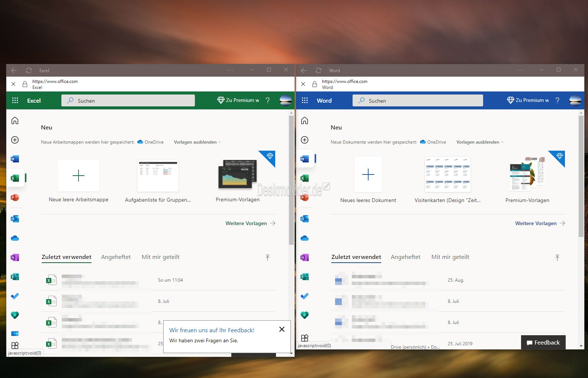Go to Home in Excel window sidebar

point(15,121)
